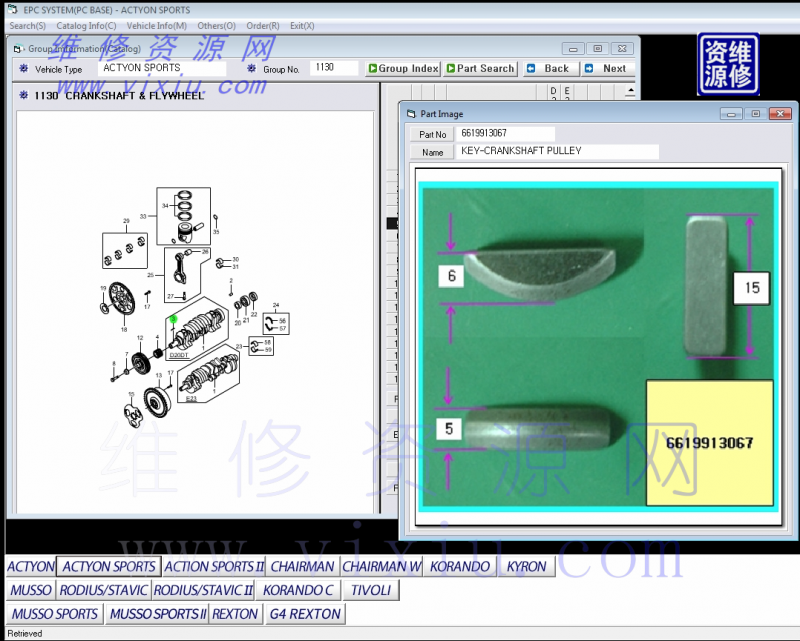800x641 pixels.
Task: Select the MUSSO SPORTS vehicle tab
Action: point(55,614)
